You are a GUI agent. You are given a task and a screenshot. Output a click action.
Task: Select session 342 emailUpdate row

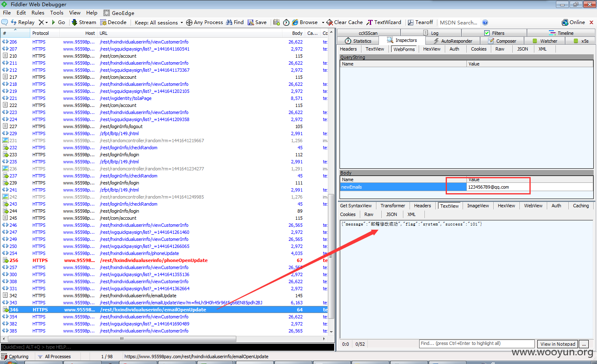[x=164, y=296]
